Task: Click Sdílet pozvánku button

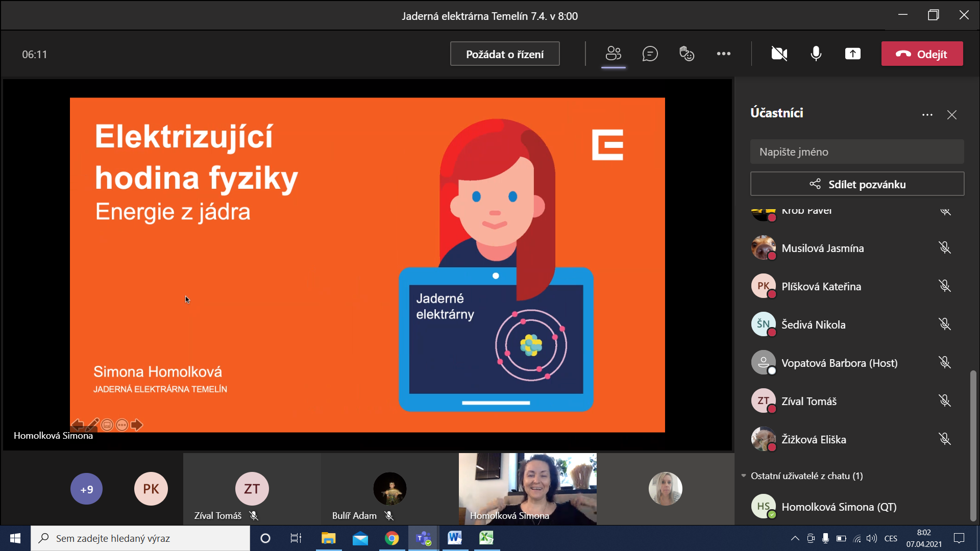Action: tap(857, 184)
